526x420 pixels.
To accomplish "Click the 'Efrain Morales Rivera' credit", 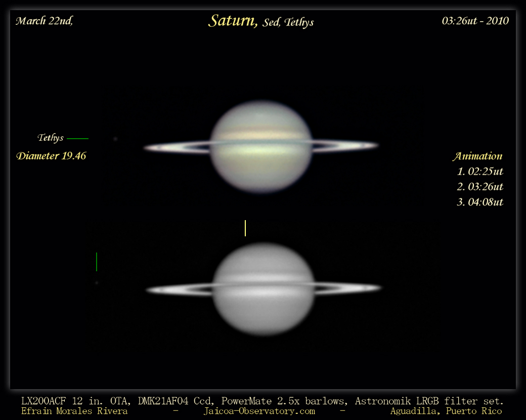I will [74, 411].
